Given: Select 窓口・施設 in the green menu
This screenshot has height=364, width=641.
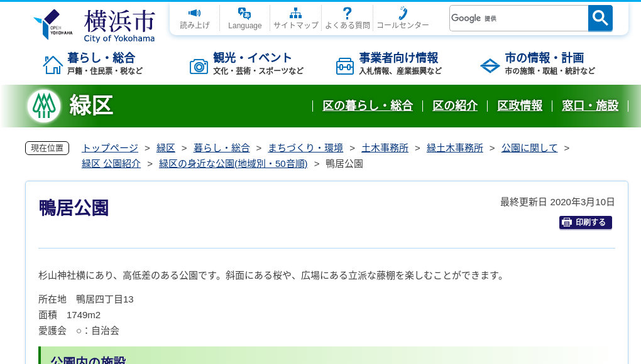Looking at the screenshot, I should point(590,106).
